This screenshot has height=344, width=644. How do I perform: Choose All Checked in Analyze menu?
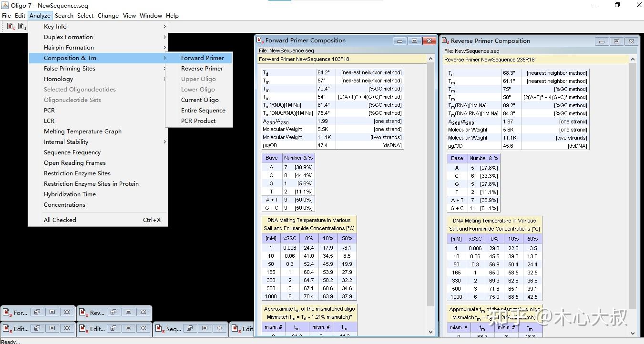tap(98, 220)
